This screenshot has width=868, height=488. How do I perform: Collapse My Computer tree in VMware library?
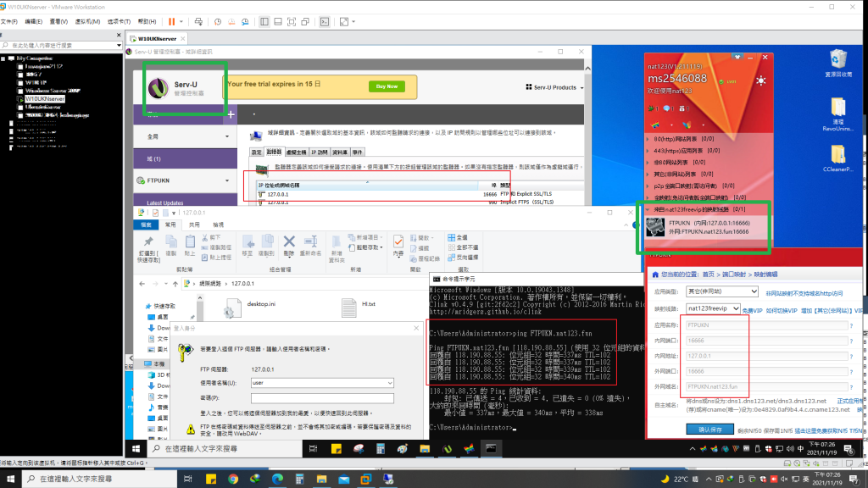point(3,58)
